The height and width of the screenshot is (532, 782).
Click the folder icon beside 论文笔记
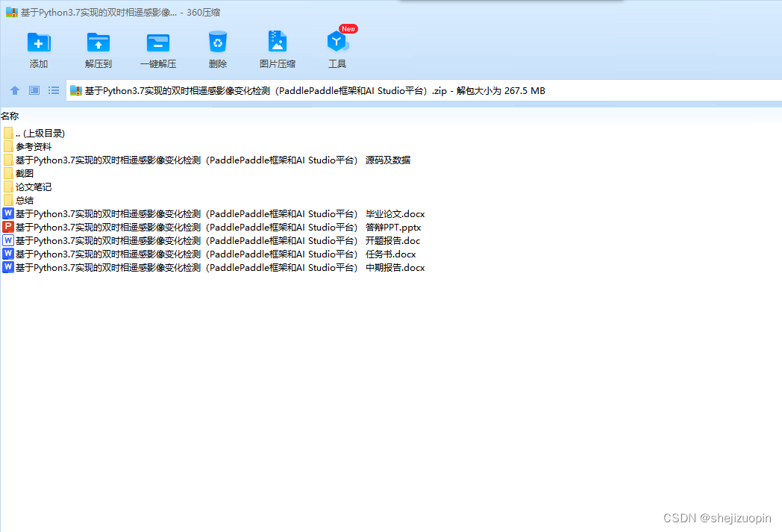point(8,187)
